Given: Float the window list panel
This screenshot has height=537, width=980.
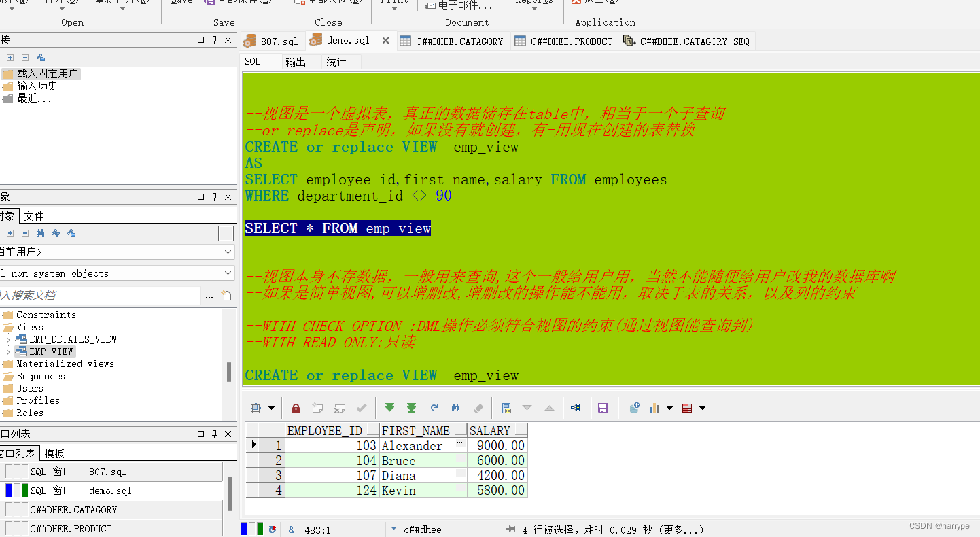Looking at the screenshot, I should click(x=201, y=434).
